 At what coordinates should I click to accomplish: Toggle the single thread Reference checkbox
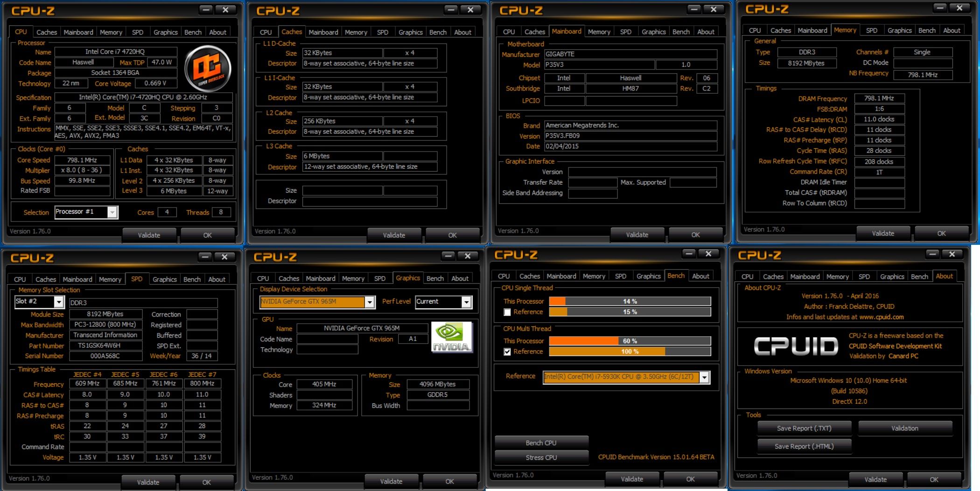(x=507, y=312)
